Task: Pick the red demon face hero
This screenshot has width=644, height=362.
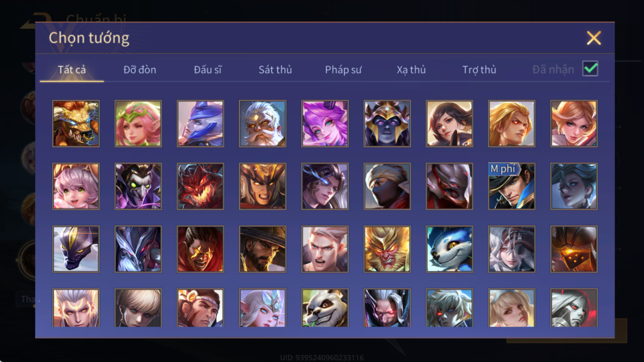Action: (200, 187)
